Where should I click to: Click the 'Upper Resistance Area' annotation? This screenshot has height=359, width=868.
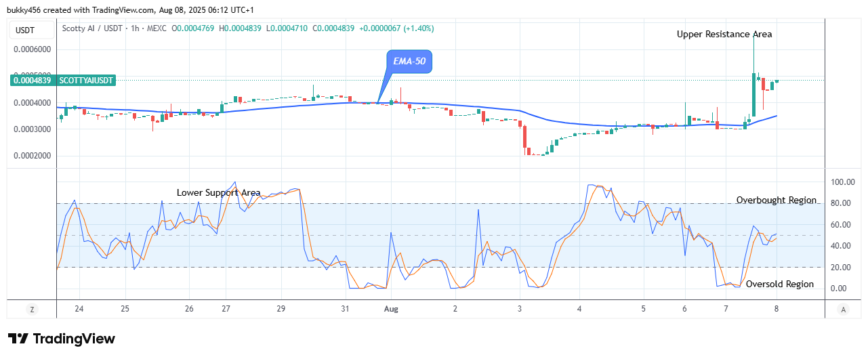pos(724,34)
